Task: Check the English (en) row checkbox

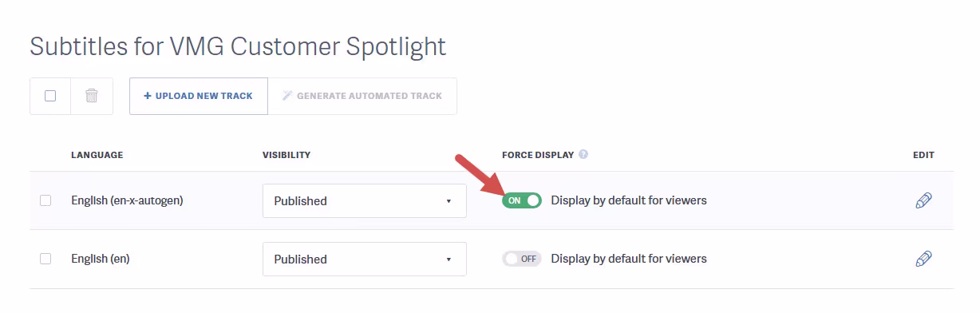Action: pos(45,259)
